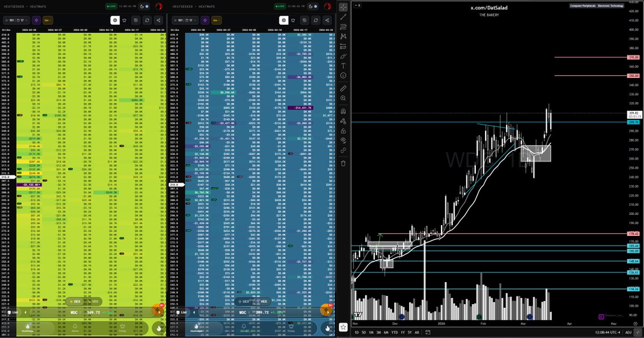Toggle the LIVE indicator in right heatmap

pyautogui.click(x=280, y=6)
